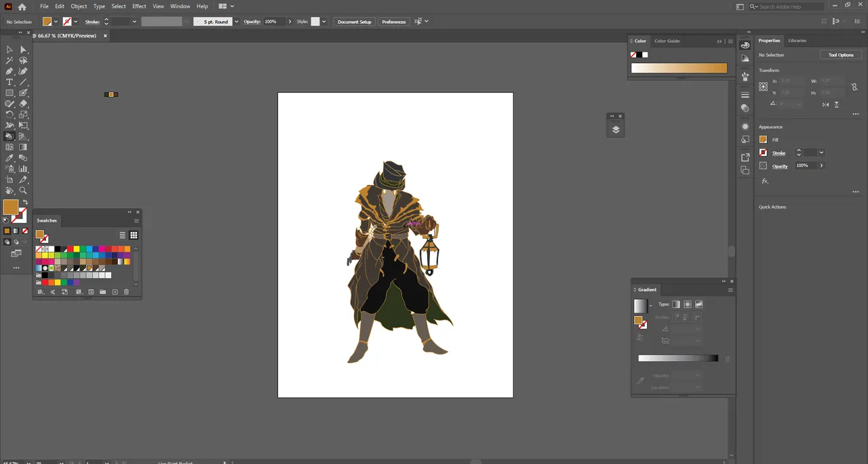
Task: Open the Opacity link in Appearance
Action: (x=780, y=166)
